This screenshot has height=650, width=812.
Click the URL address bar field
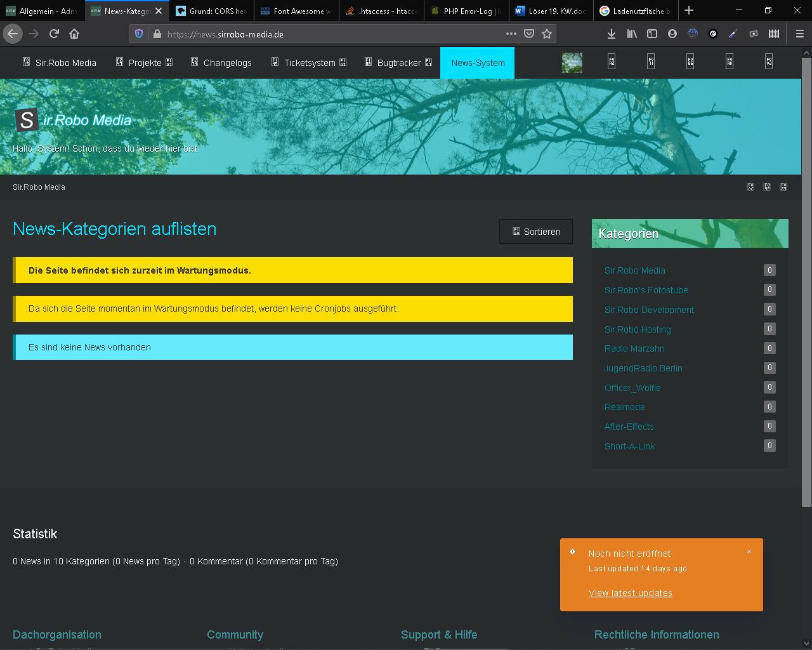click(330, 34)
